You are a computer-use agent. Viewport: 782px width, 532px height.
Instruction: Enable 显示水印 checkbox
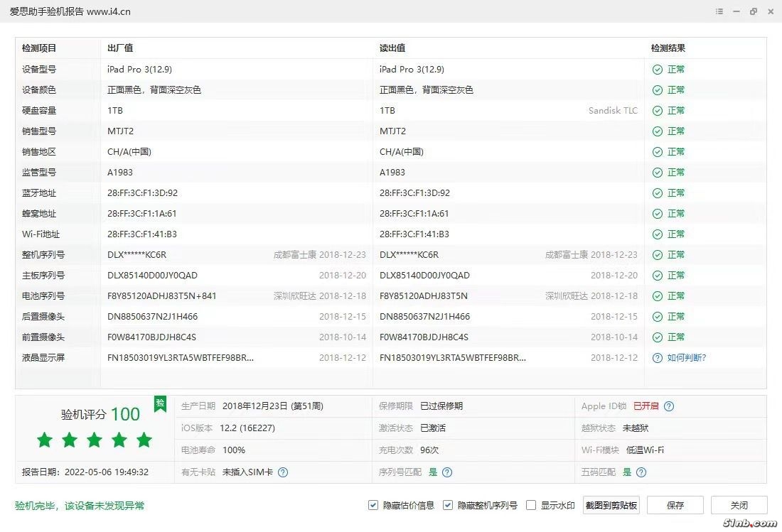[531, 505]
